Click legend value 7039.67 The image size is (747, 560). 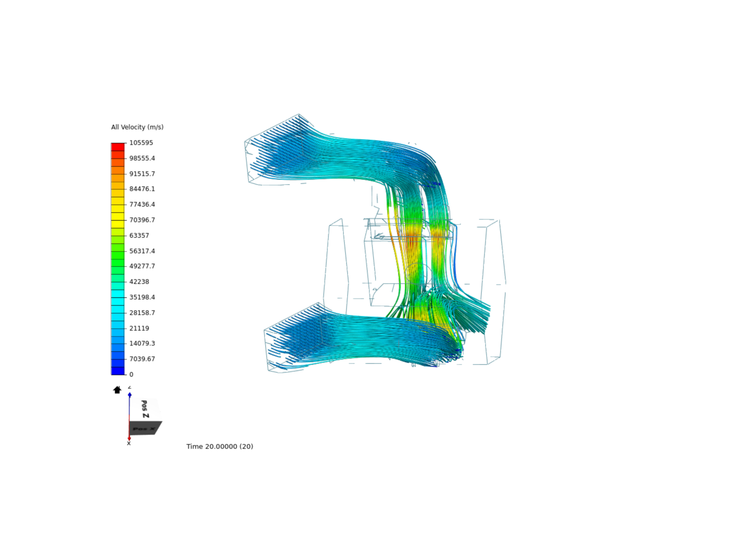pyautogui.click(x=142, y=359)
